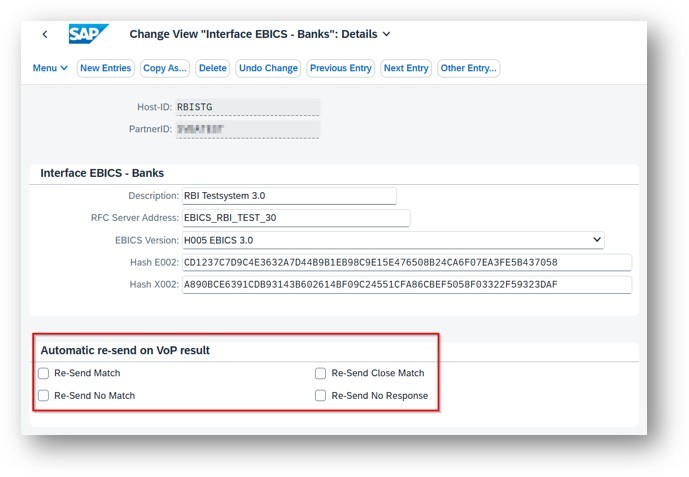Enable the Re-Send No Match checkbox
This screenshot has height=477, width=689.
click(44, 396)
